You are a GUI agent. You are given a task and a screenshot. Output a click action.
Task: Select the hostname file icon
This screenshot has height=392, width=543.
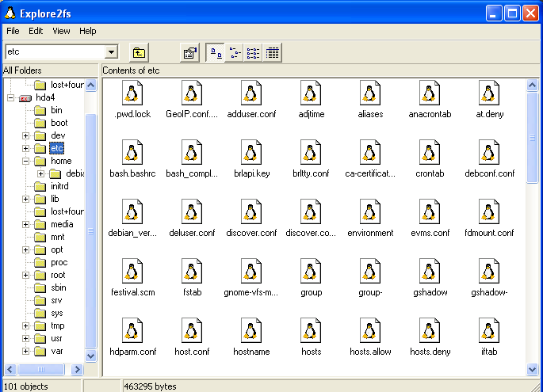(x=251, y=330)
